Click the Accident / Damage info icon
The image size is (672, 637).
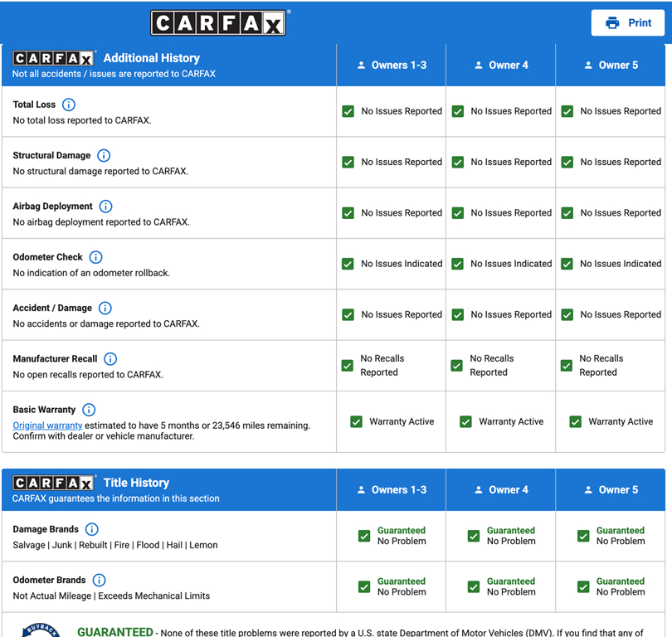pyautogui.click(x=105, y=308)
